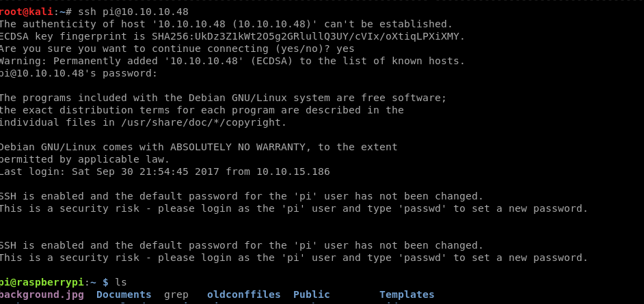This screenshot has height=304, width=644.
Task: Click the Public directory name
Action: coord(312,295)
